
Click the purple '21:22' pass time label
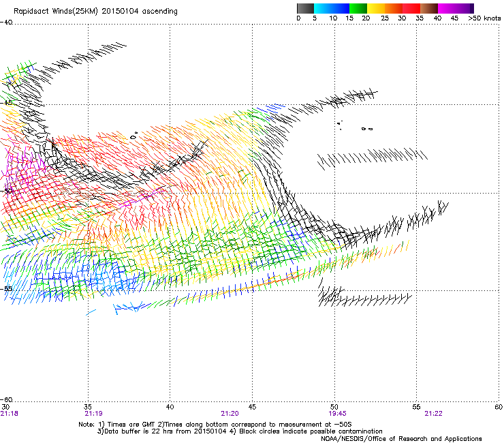point(433,414)
